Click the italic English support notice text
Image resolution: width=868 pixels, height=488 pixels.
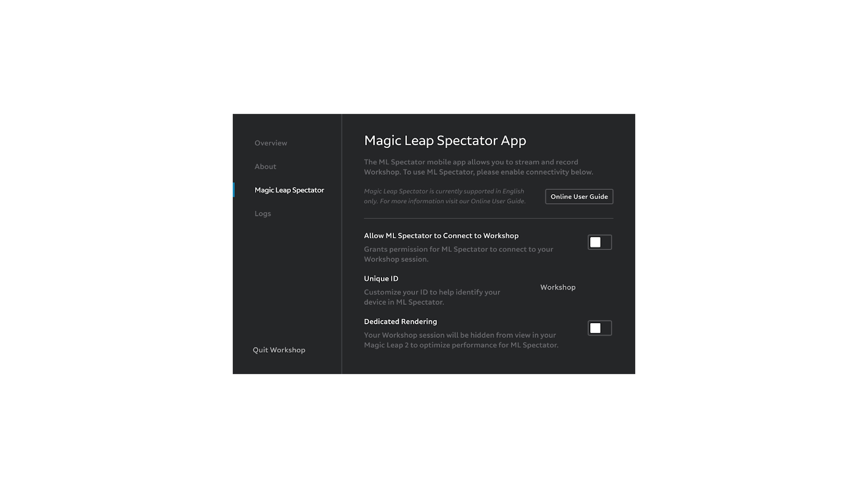pyautogui.click(x=444, y=196)
